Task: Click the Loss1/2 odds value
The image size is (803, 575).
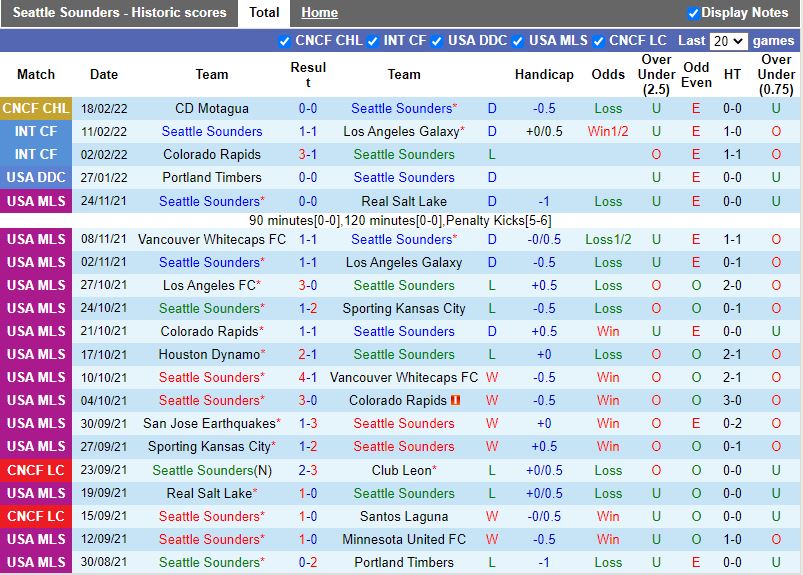Action: pyautogui.click(x=608, y=239)
